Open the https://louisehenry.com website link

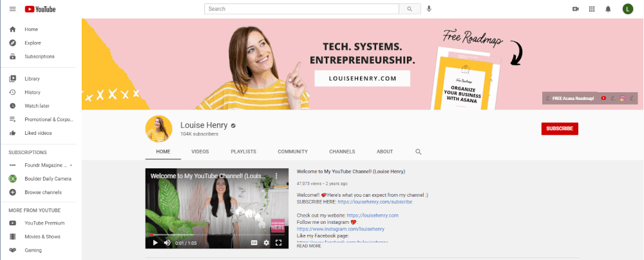(372, 215)
